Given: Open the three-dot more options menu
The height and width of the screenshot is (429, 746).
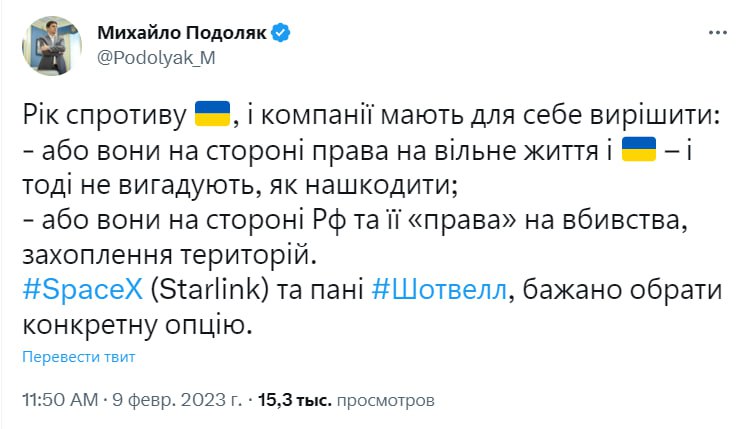Looking at the screenshot, I should tap(716, 34).
